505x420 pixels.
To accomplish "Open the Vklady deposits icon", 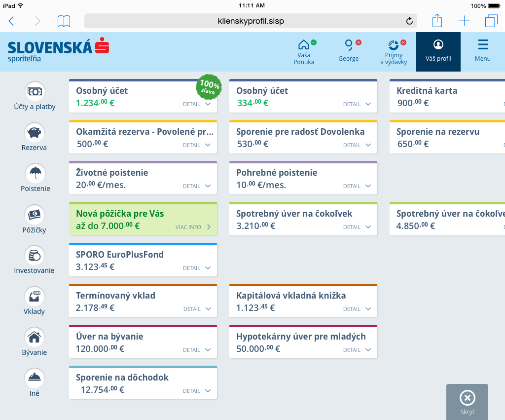I will point(35,297).
